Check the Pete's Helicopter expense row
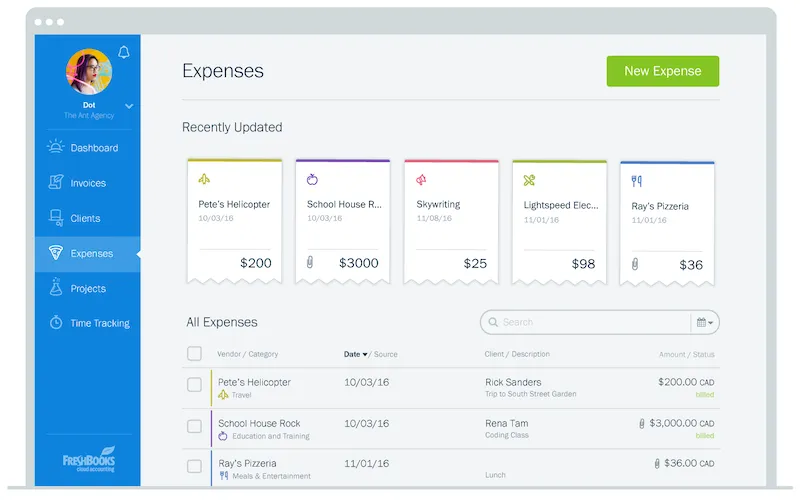800x500 pixels. [x=194, y=385]
